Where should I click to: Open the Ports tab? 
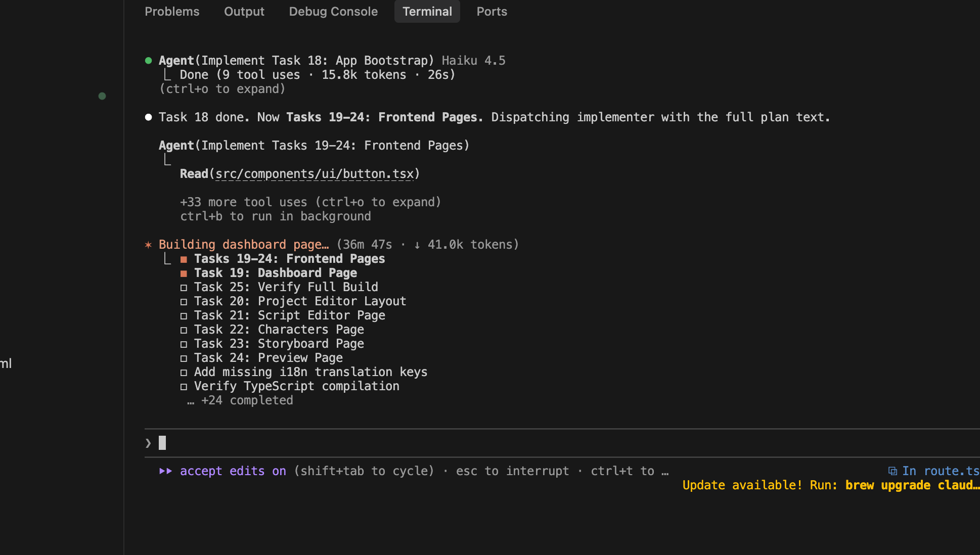(x=492, y=12)
